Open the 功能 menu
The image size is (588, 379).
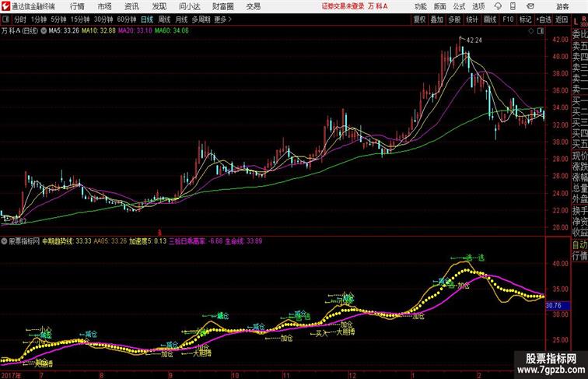click(x=421, y=6)
